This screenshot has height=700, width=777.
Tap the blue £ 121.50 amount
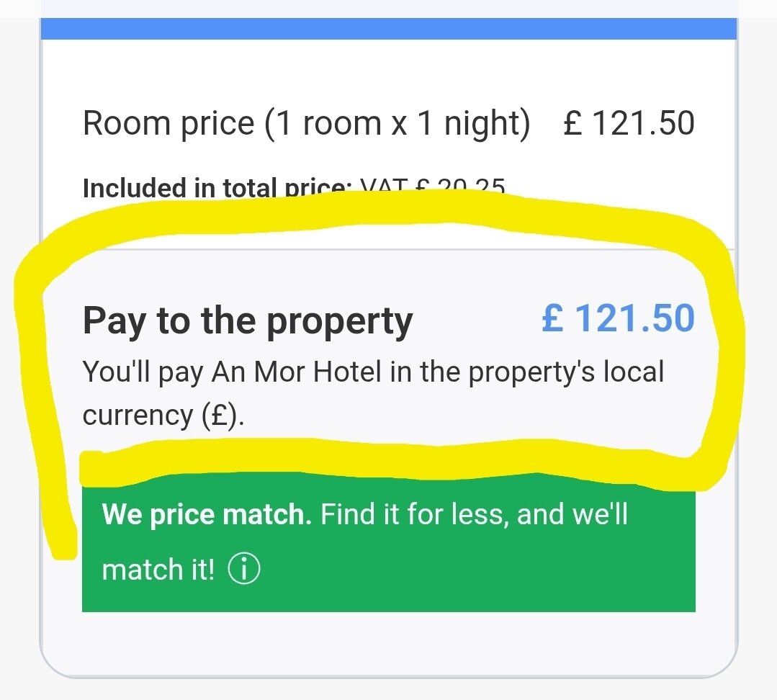[x=619, y=319]
